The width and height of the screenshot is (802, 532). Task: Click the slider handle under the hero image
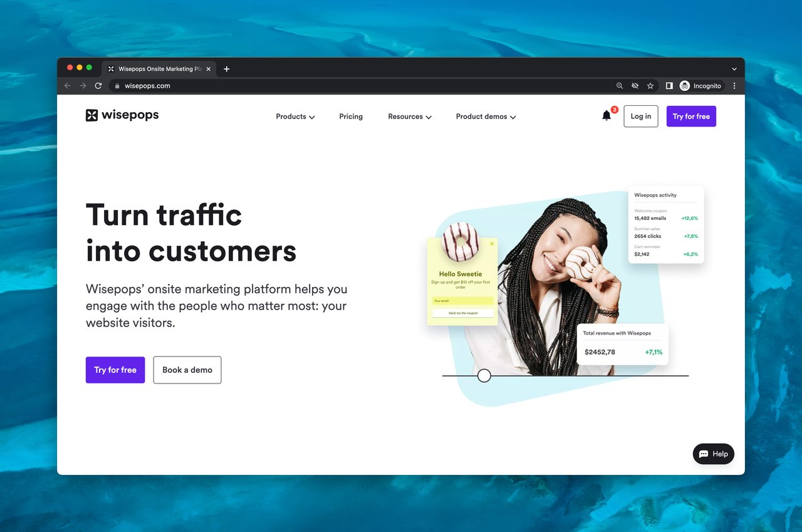484,375
